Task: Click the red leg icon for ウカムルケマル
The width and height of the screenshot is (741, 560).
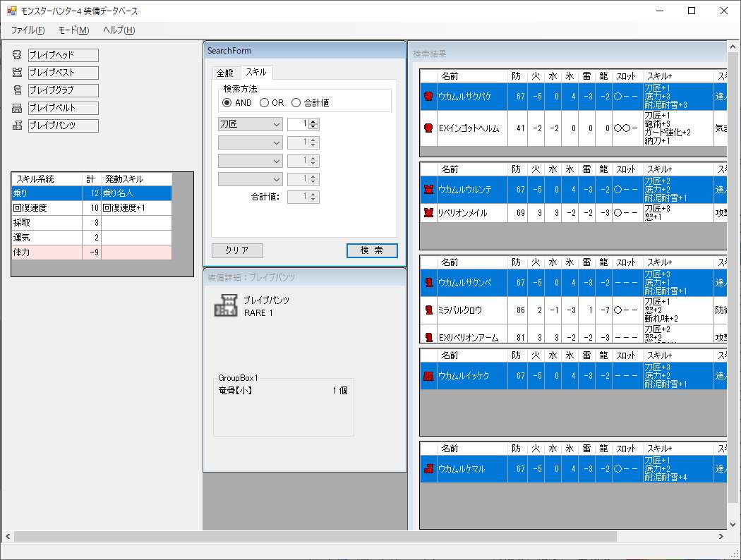Action: coord(428,469)
